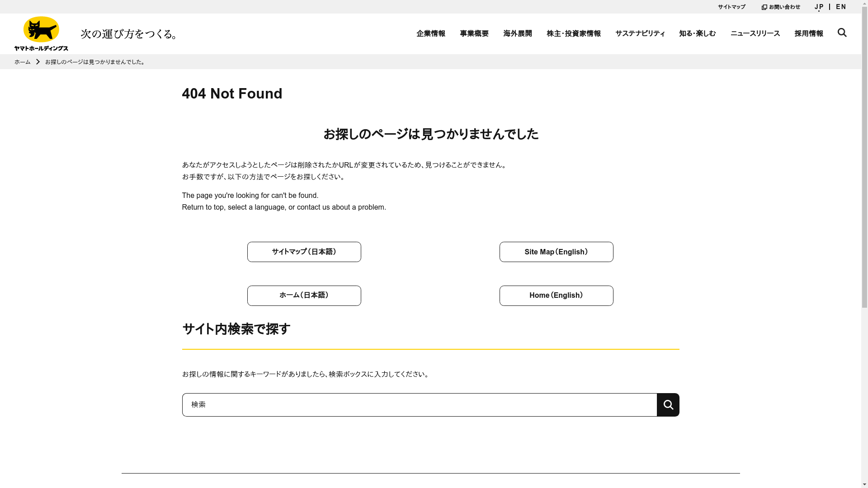The height and width of the screenshot is (488, 868).
Task: Open the 事業概要 menu
Action: [x=474, y=33]
